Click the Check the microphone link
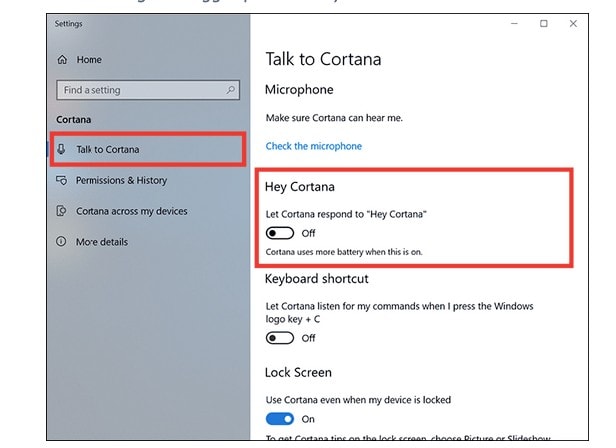 coord(314,146)
